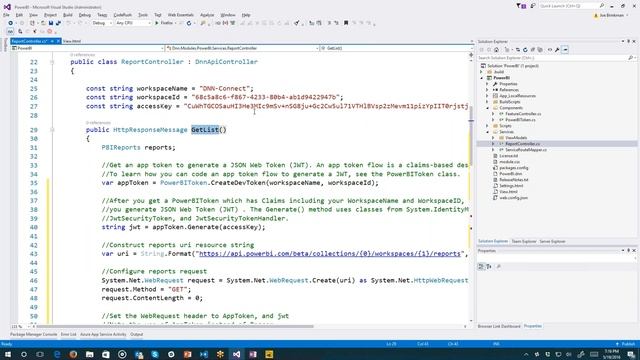
Task: Open the CodeRush menu
Action: [x=122, y=15]
